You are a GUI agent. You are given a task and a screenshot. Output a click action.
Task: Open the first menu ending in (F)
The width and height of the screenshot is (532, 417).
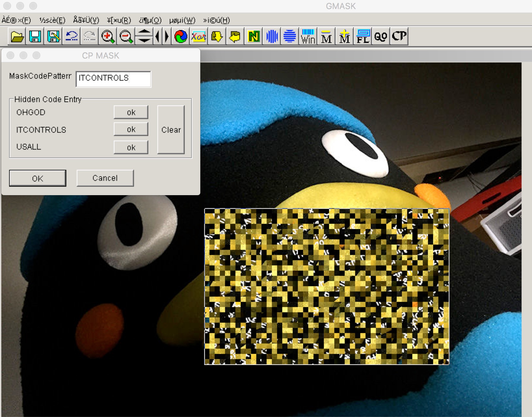click(16, 20)
